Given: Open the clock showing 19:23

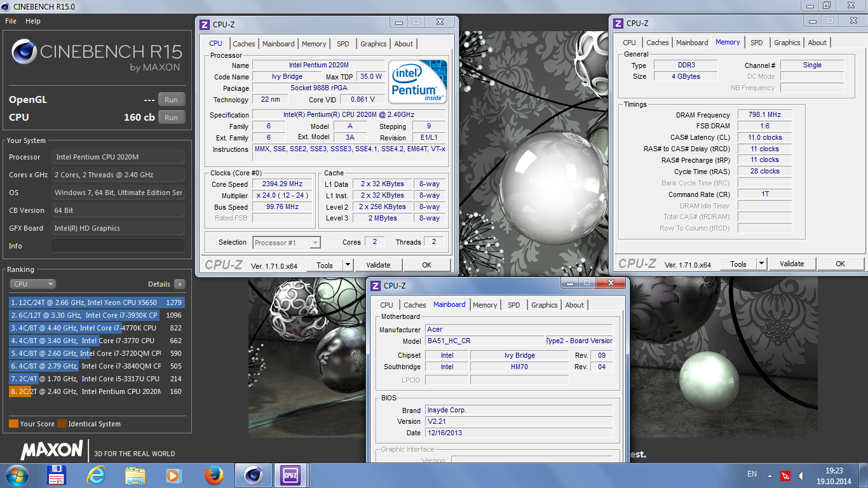Looking at the screenshot, I should click(x=834, y=471).
